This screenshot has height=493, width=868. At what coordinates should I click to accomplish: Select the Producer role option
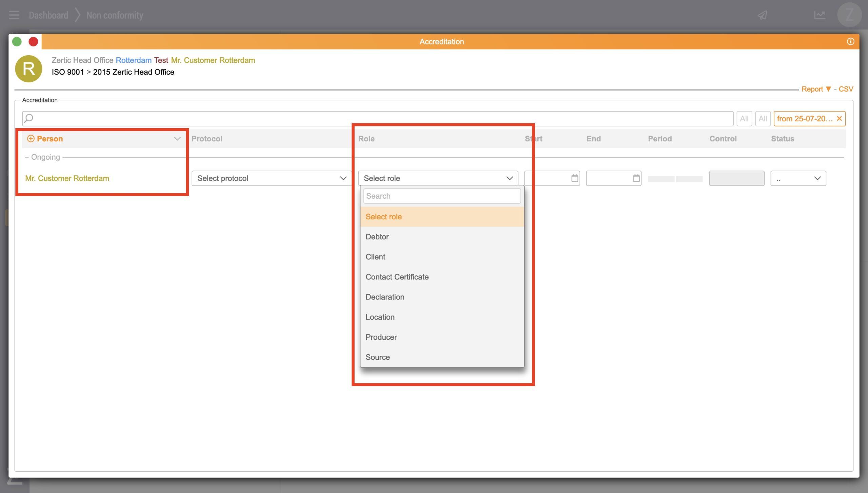click(381, 337)
